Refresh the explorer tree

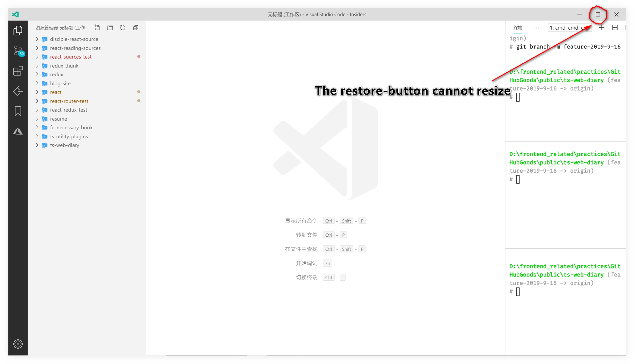coord(123,28)
